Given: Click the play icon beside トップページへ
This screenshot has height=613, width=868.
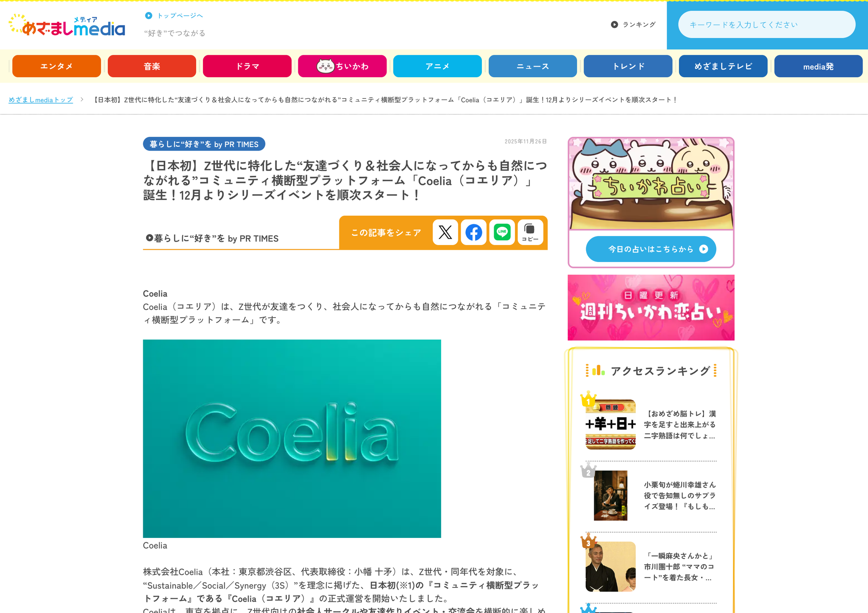Looking at the screenshot, I should (x=148, y=16).
